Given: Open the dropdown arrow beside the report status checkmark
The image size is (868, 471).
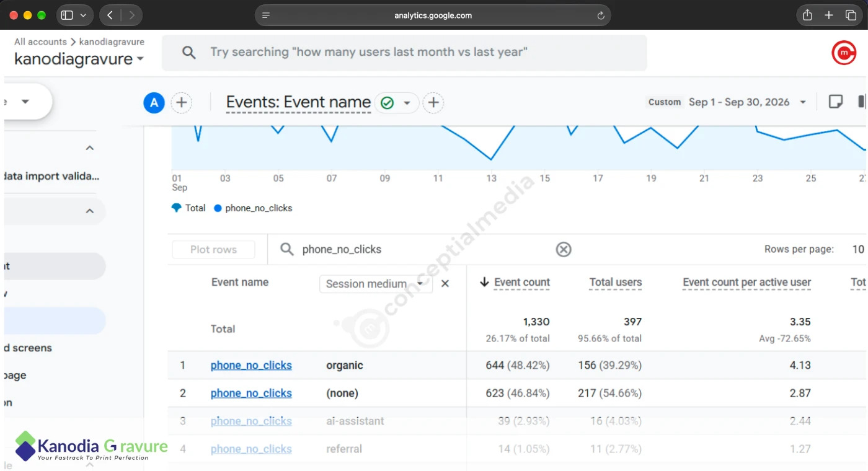Looking at the screenshot, I should 407,103.
